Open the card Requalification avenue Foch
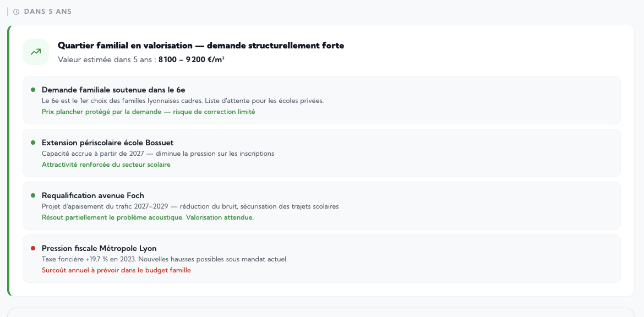 (321, 206)
